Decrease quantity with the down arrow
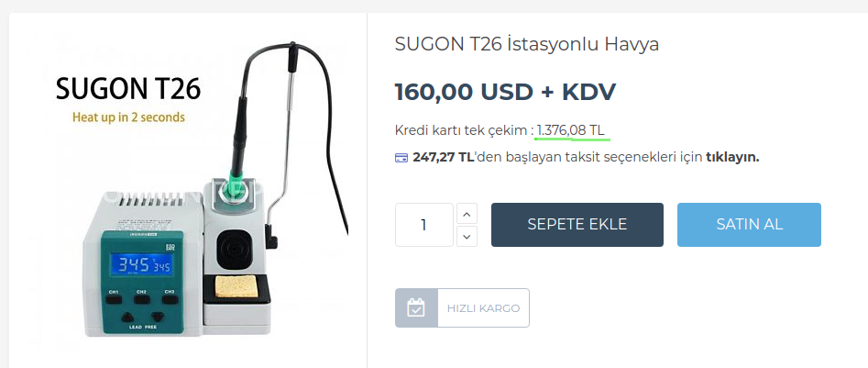868x368 pixels. (x=467, y=237)
